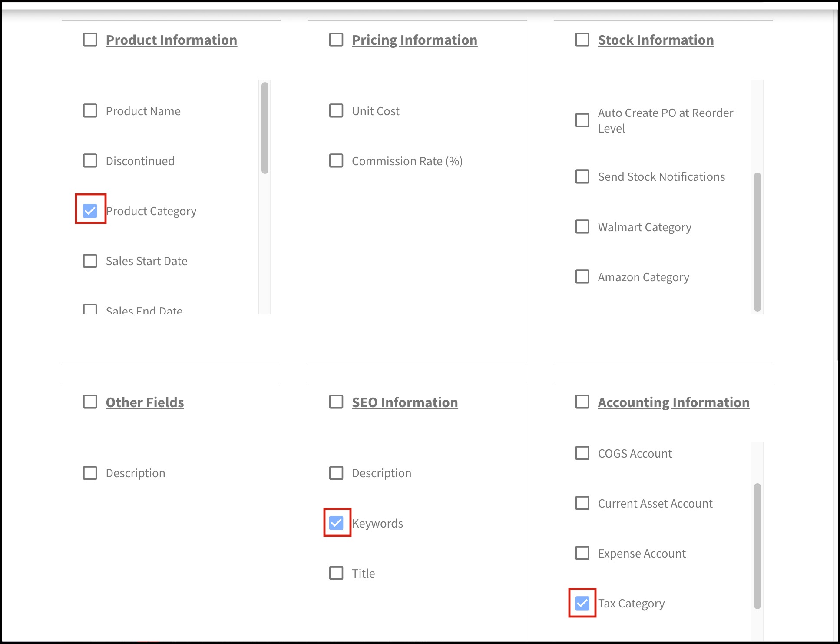
Task: Uncheck the Product Category checkbox
Action: point(90,211)
